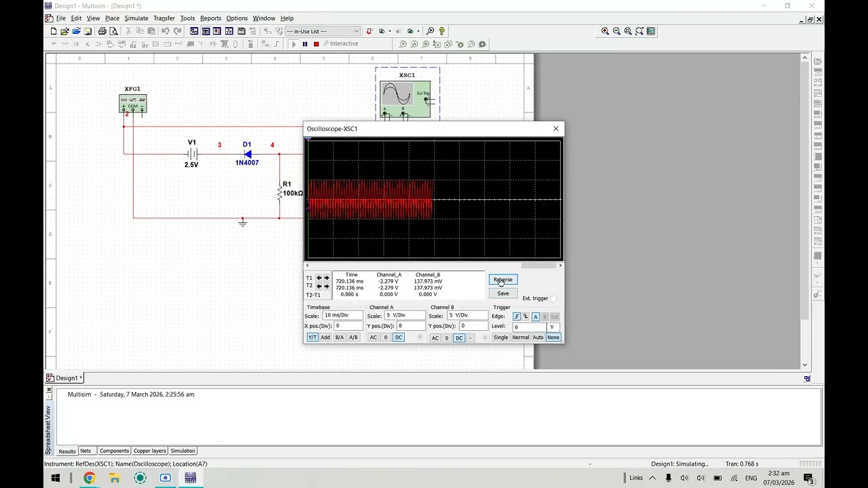This screenshot has width=868, height=488.
Task: Click the Reverse button on oscilloscope
Action: [x=503, y=280]
